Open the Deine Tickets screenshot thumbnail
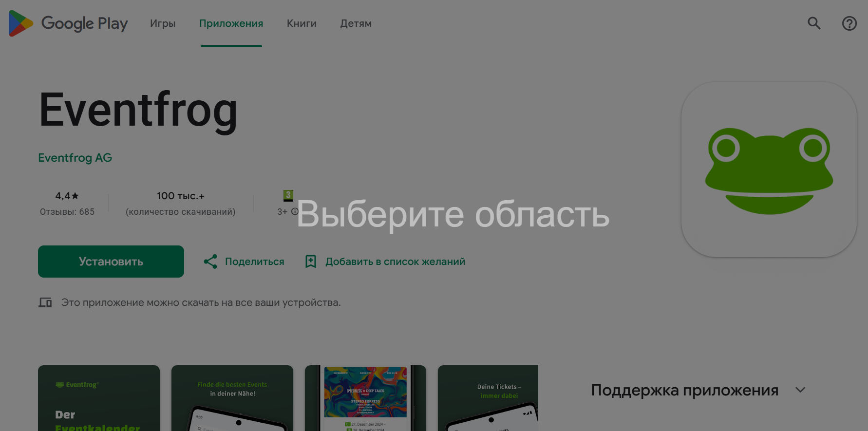This screenshot has height=431, width=868. [x=488, y=398]
